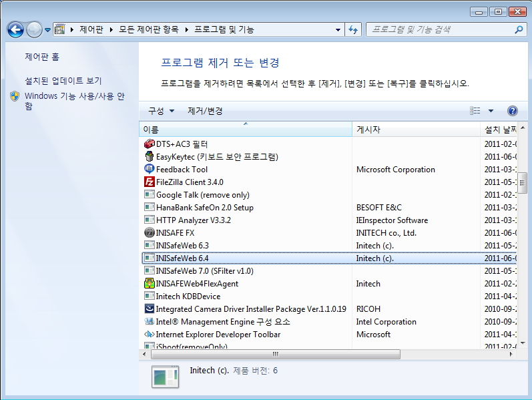532x400 pixels.
Task: Click the DTS+AC3 필터 icon
Action: click(149, 144)
